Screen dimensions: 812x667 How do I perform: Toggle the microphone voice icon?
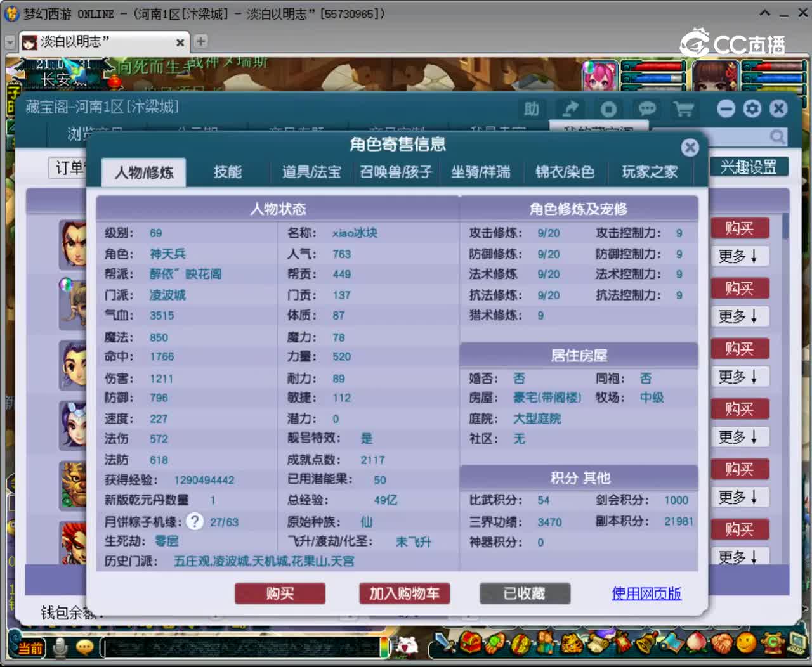click(60, 647)
